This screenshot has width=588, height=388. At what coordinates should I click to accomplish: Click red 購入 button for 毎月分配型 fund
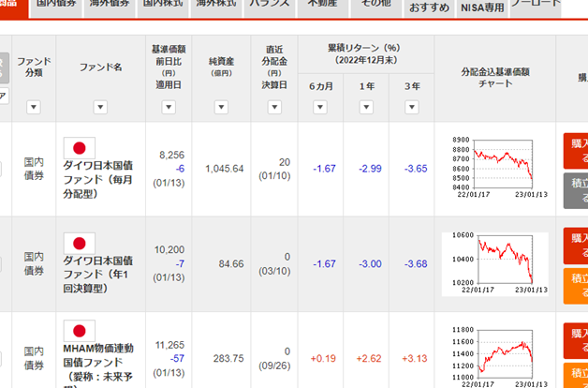pyautogui.click(x=576, y=151)
